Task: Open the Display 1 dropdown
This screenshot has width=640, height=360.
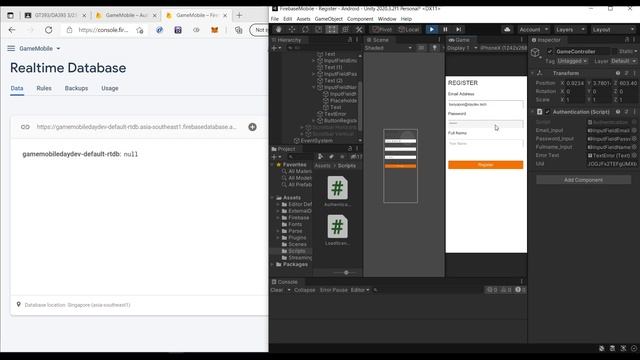Action: point(462,48)
